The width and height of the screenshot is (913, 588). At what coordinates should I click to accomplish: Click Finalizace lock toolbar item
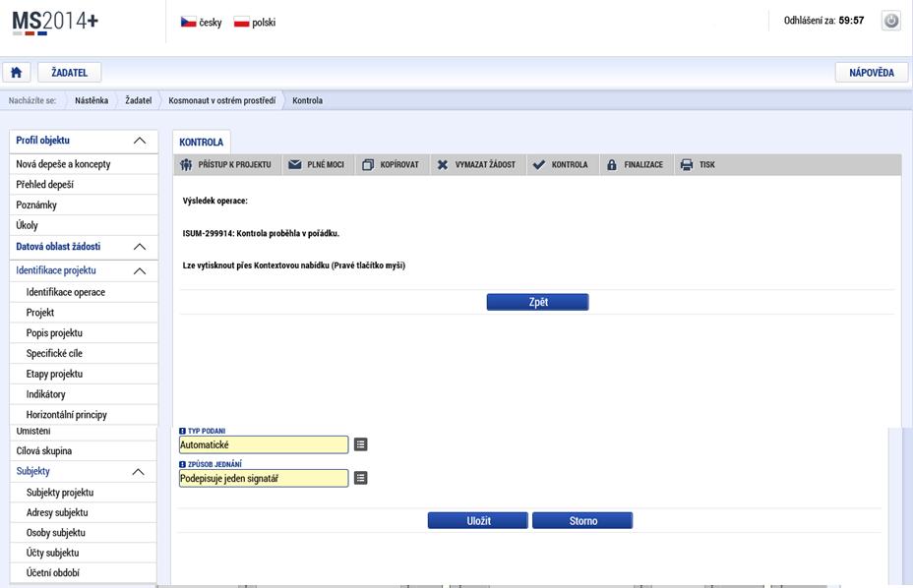(x=636, y=165)
